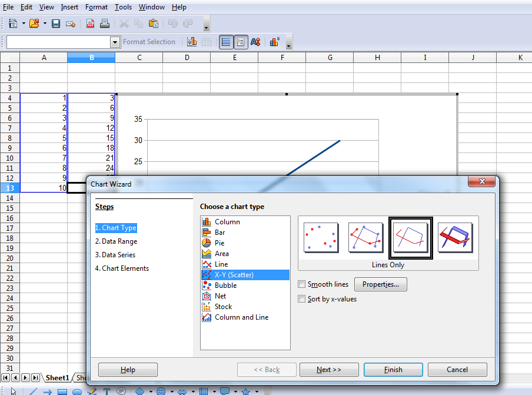Click the Print icon
Viewport: 532px width, 395px height.
(x=105, y=24)
